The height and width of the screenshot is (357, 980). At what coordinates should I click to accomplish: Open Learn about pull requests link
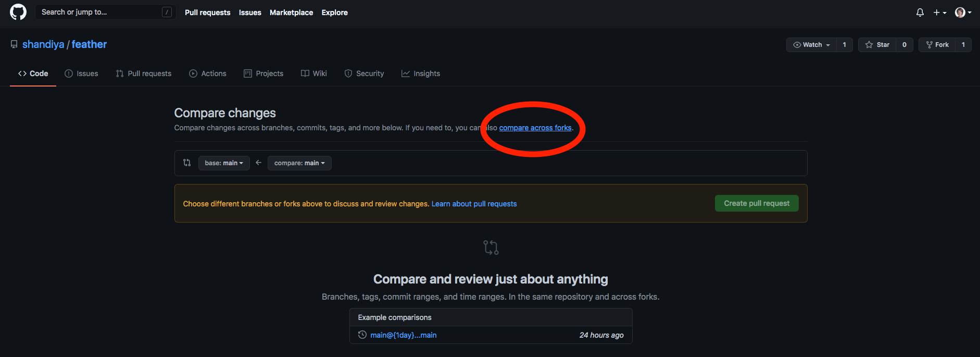[x=474, y=204]
